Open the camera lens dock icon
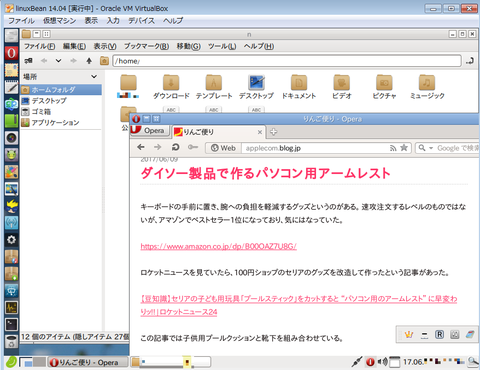The height and width of the screenshot is (370, 480). pyautogui.click(x=11, y=138)
